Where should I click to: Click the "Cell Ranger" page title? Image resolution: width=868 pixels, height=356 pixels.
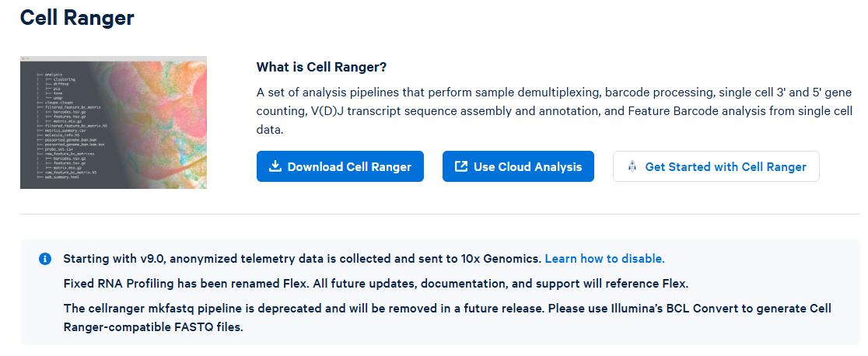[77, 18]
